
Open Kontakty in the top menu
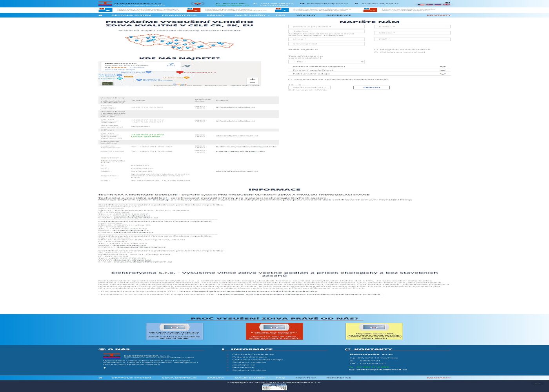tap(438, 15)
